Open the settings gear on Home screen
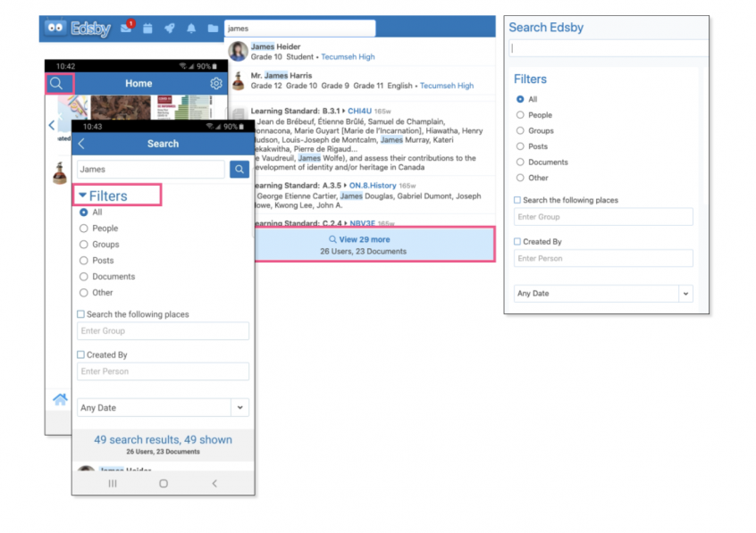This screenshot has height=533, width=756. point(216,83)
